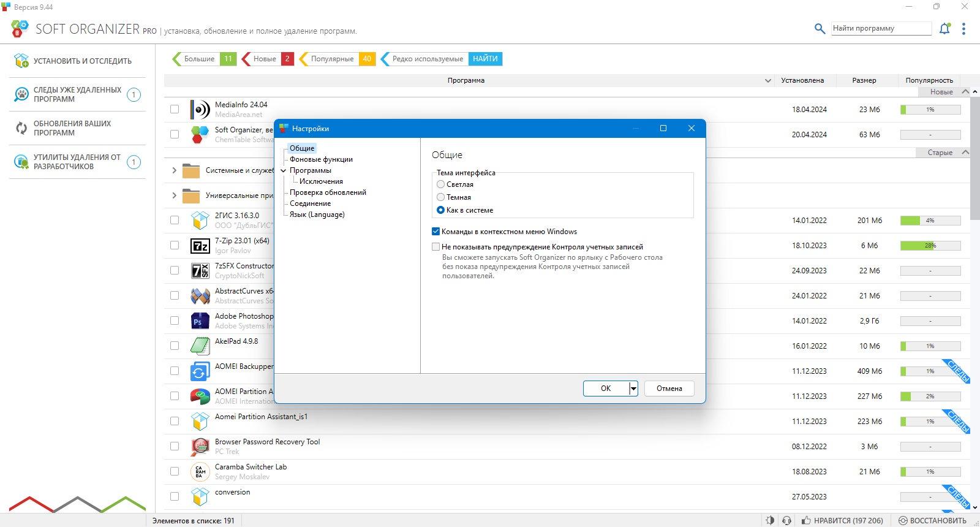Select the Темная theme radio button

[440, 197]
